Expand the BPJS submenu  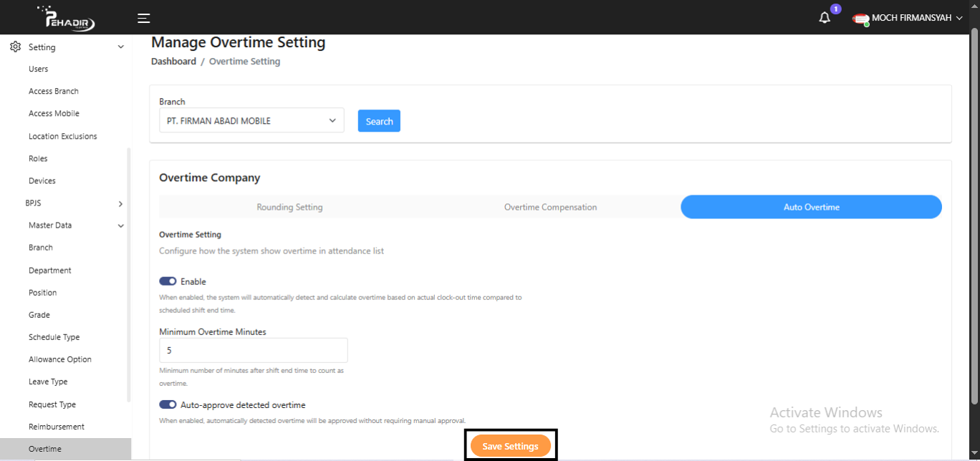(120, 203)
